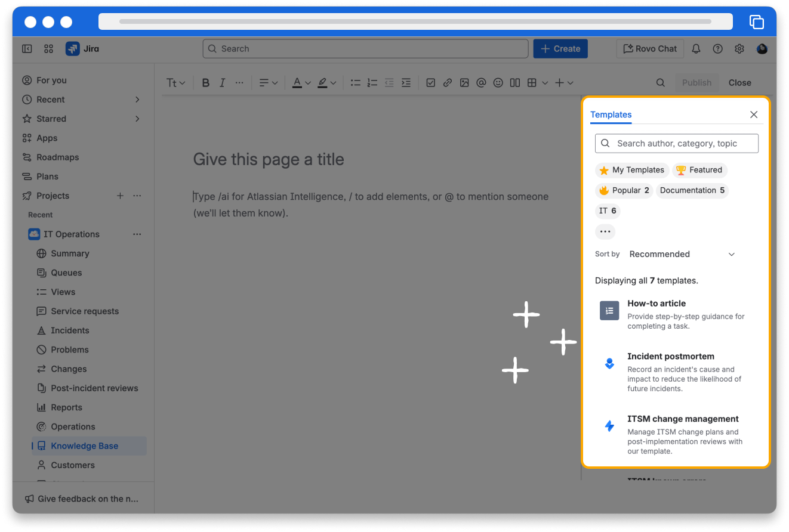
Task: Toggle the Featured templates filter
Action: 699,170
